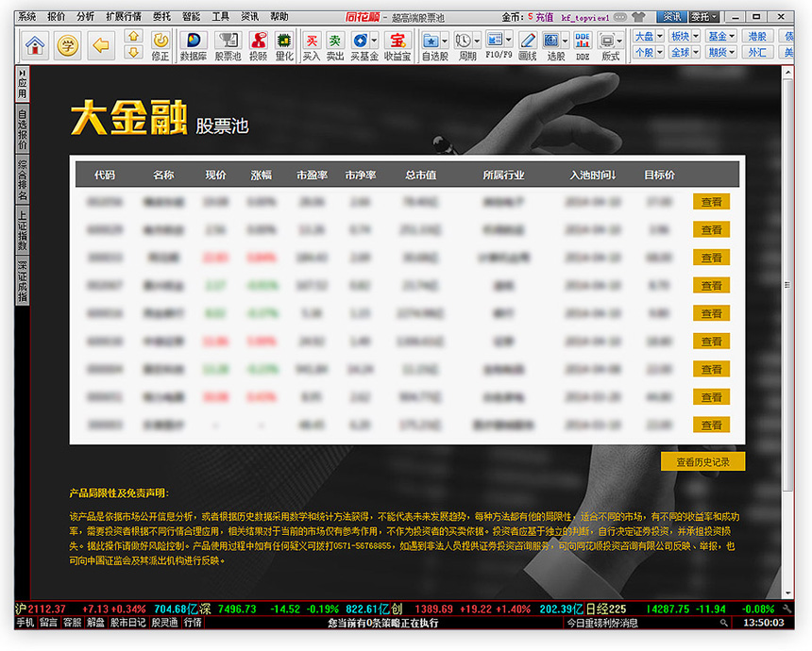Screen dimensions: 812x651
Task: Click the vertical scrollbar down arrow
Action: pos(787,593)
